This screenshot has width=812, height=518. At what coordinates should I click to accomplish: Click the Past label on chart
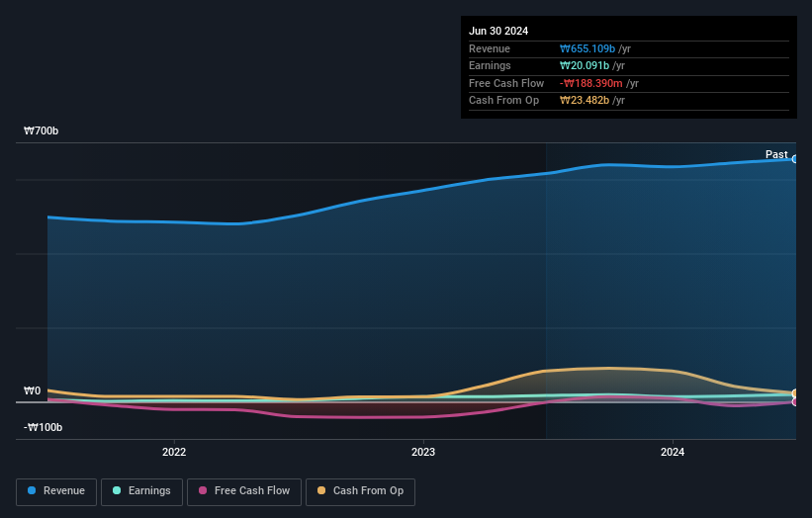point(776,154)
